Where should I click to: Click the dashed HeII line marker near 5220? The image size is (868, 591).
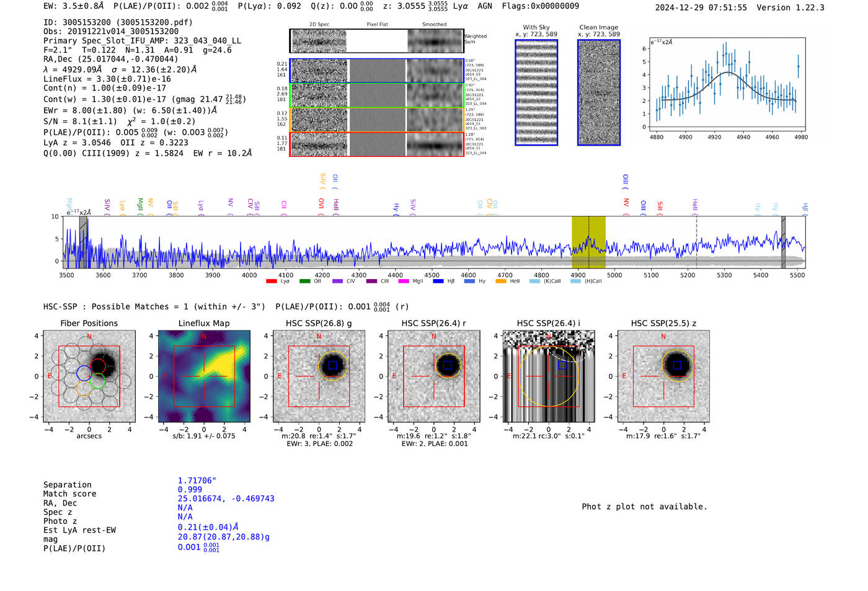[x=696, y=242]
